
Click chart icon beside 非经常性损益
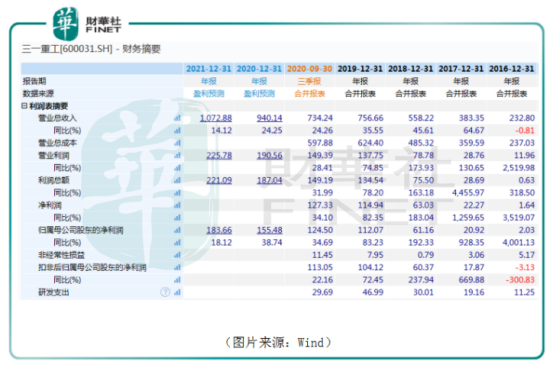(x=177, y=255)
